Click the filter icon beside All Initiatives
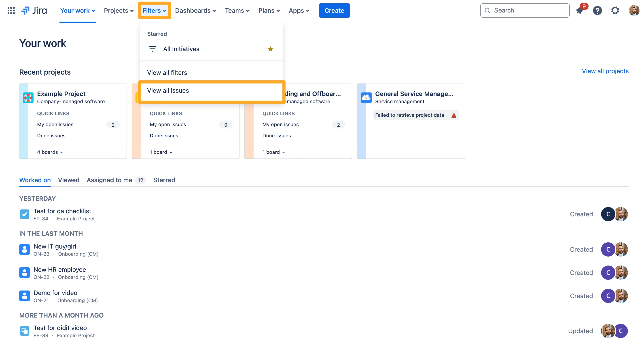644x343 pixels. tap(152, 49)
